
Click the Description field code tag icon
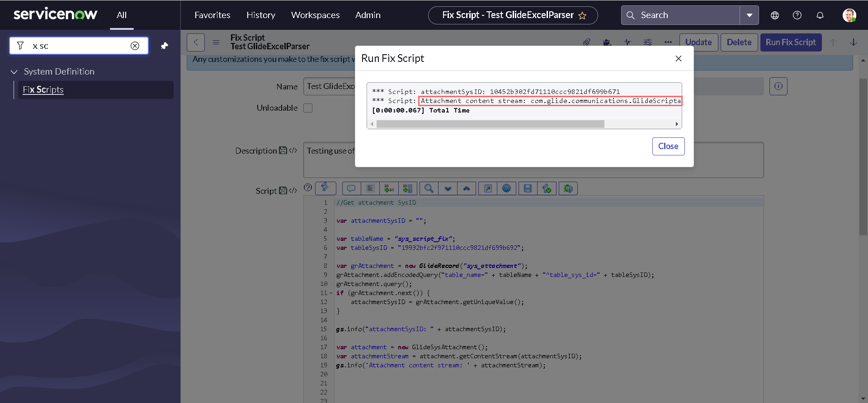pyautogui.click(x=293, y=150)
